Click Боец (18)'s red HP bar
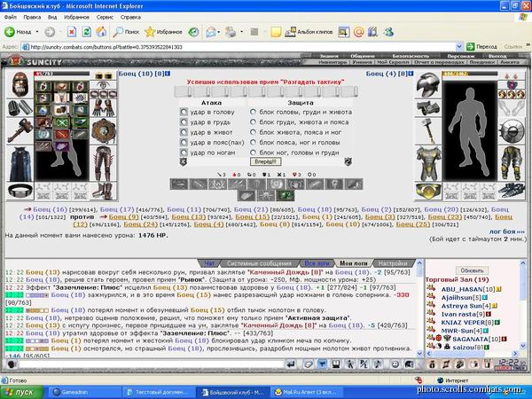Image resolution: width=532 pixels, height=399 pixels. click(61, 74)
